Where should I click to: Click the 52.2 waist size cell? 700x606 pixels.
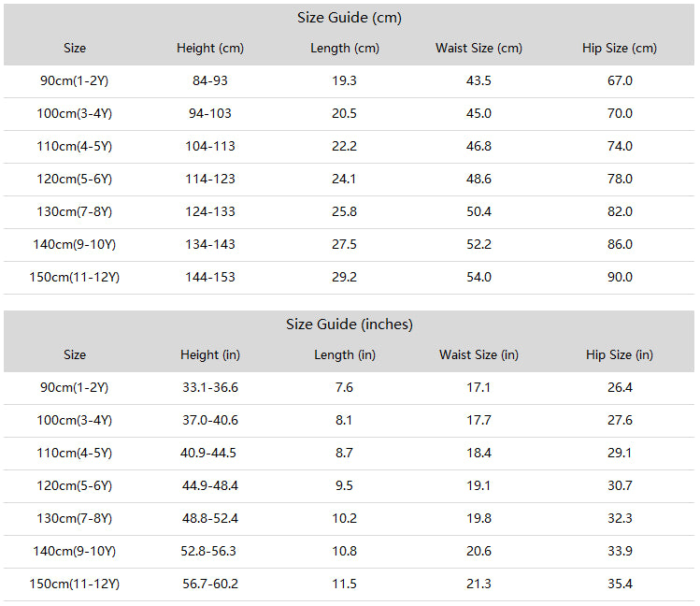[479, 244]
